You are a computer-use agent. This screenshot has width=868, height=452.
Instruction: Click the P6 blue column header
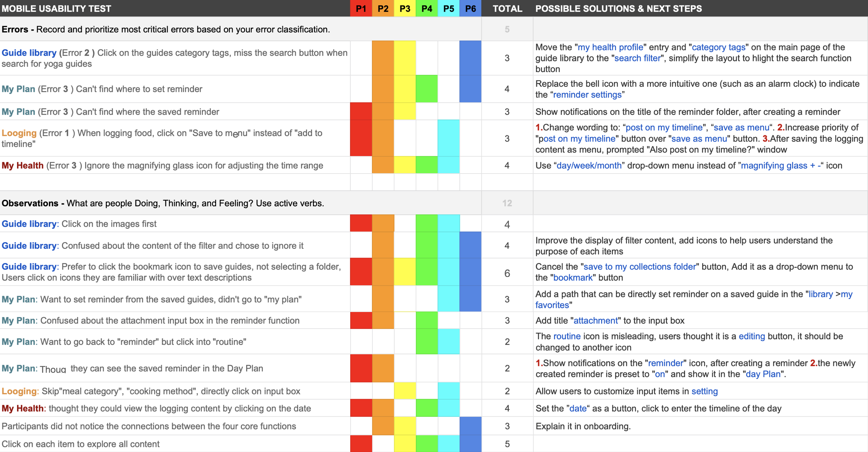coord(470,8)
